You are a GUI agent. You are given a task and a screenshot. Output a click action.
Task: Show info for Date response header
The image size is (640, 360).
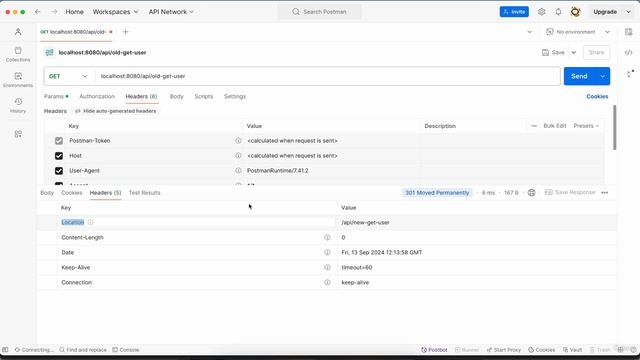pyautogui.click(x=327, y=252)
